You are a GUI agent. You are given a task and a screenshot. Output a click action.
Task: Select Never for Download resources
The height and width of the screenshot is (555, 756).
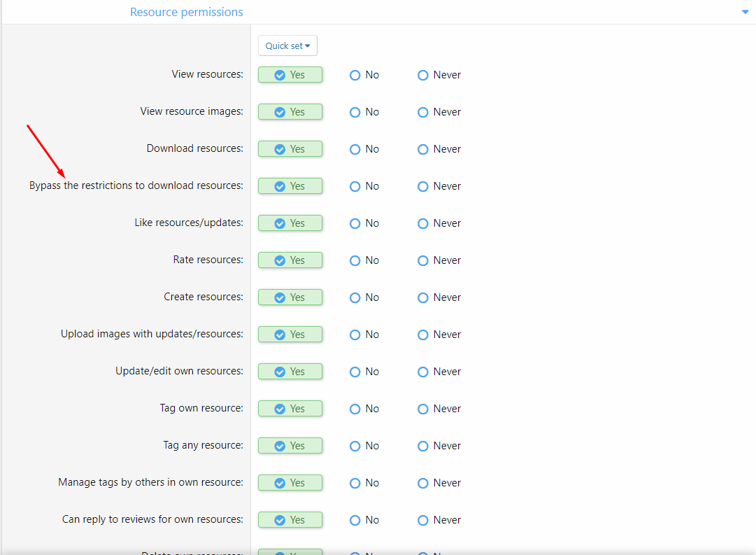click(x=422, y=148)
